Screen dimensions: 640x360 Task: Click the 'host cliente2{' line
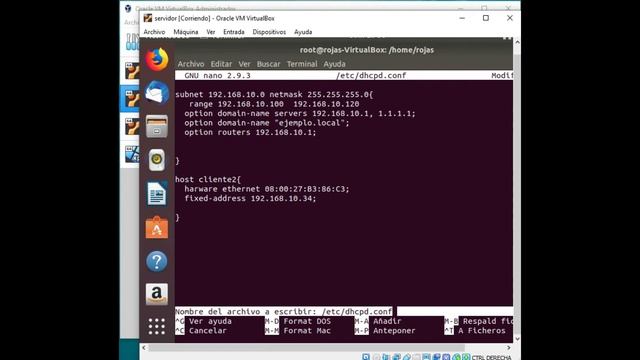click(x=208, y=179)
